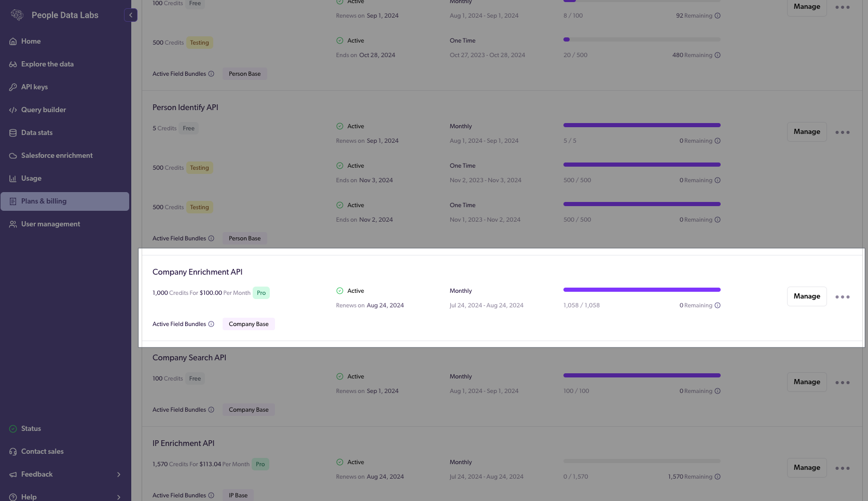The width and height of the screenshot is (868, 501).
Task: Click the Status check icon
Action: pyautogui.click(x=13, y=429)
